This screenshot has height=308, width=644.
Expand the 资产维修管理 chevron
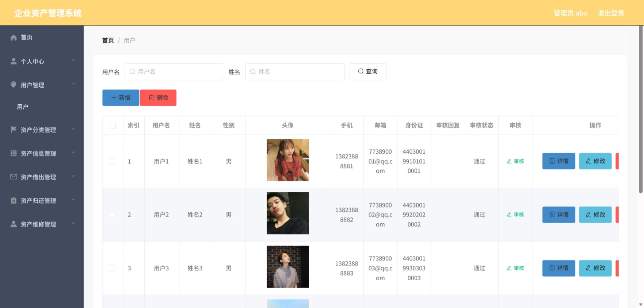point(73,223)
